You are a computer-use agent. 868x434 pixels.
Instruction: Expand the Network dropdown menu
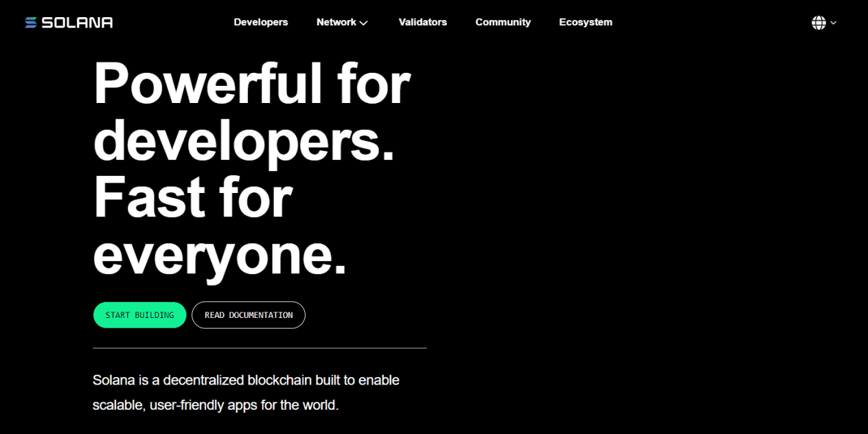pyautogui.click(x=342, y=22)
